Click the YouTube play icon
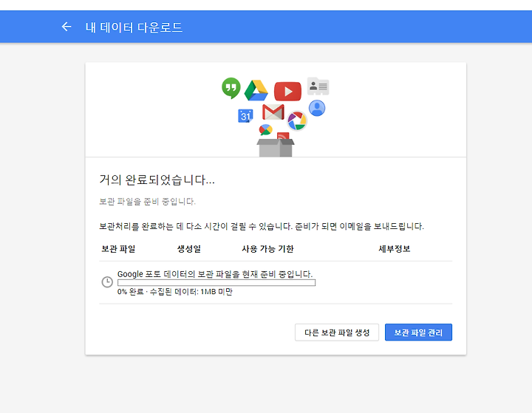 point(287,92)
